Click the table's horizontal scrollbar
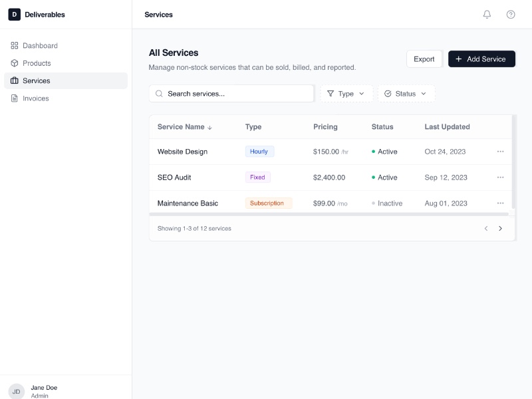This screenshot has width=532, height=399. click(329, 214)
